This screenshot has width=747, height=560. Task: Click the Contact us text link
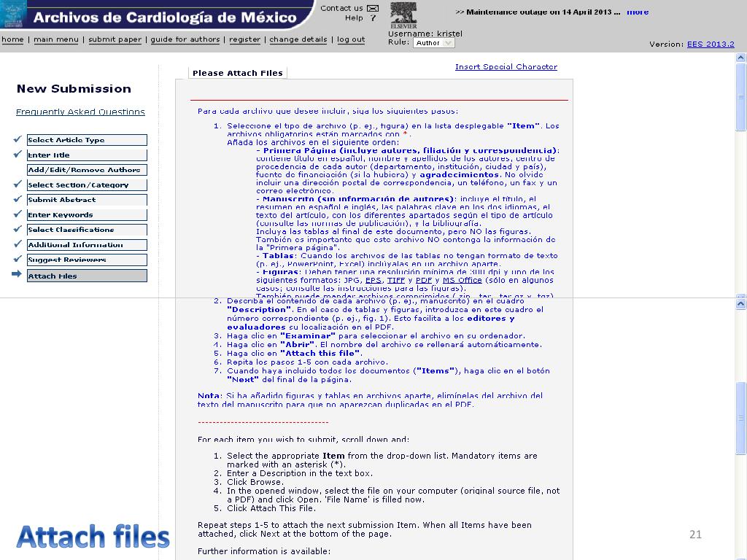coord(341,8)
